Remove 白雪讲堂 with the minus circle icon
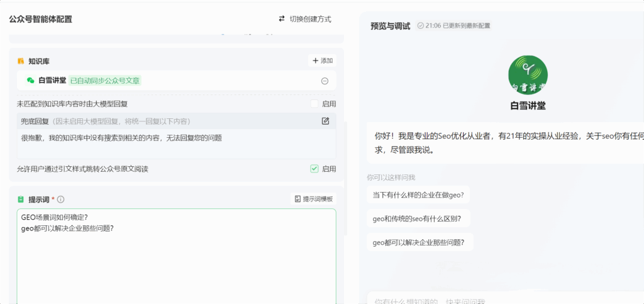Screen dimensions: 644x304 [325, 81]
